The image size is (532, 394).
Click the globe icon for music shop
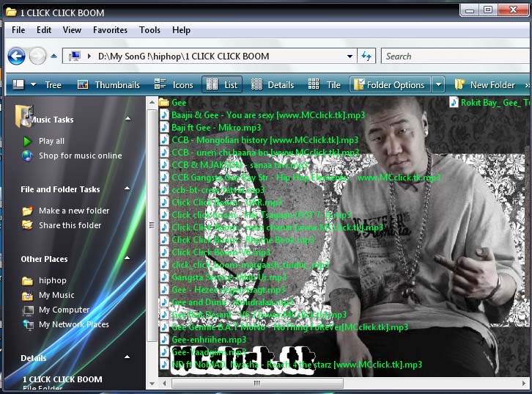(x=27, y=156)
